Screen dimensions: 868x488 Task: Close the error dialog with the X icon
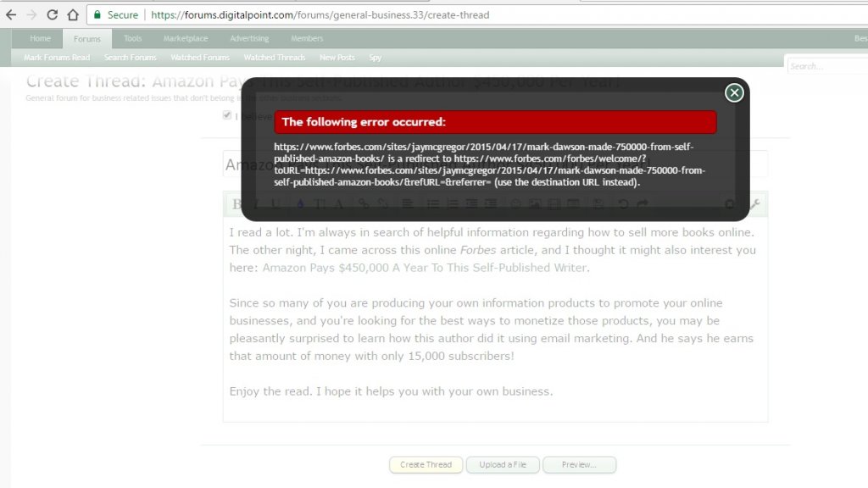734,93
